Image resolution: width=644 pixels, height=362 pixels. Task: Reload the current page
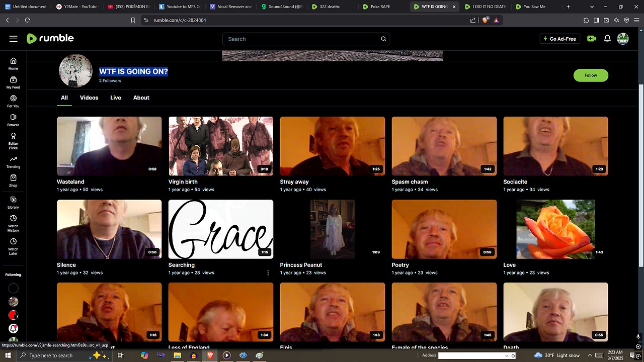pyautogui.click(x=27, y=20)
